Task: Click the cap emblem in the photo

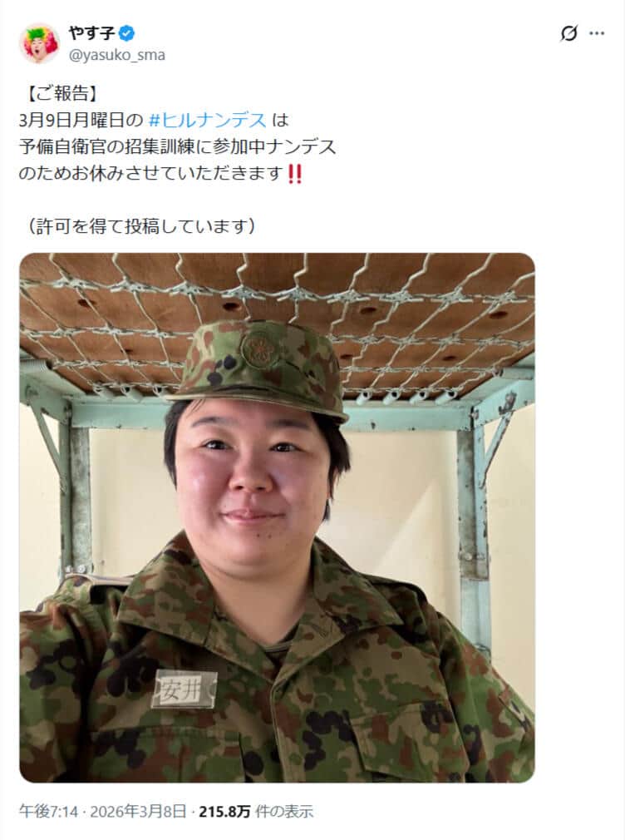Action: pyautogui.click(x=260, y=348)
